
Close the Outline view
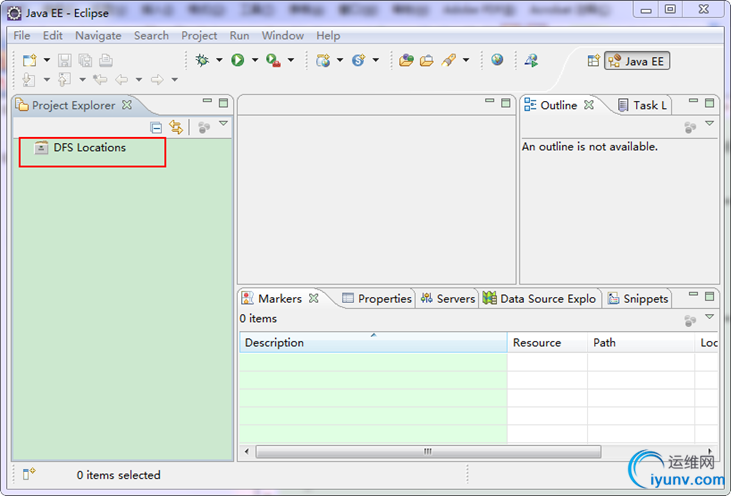(589, 105)
